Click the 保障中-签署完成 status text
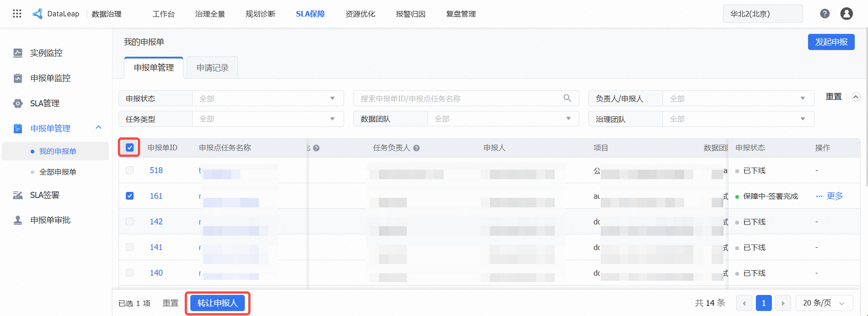868x316 pixels. tap(770, 196)
